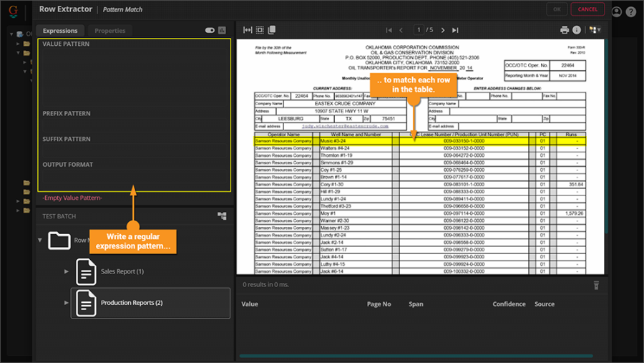Print the document using the printer icon

pyautogui.click(x=565, y=30)
